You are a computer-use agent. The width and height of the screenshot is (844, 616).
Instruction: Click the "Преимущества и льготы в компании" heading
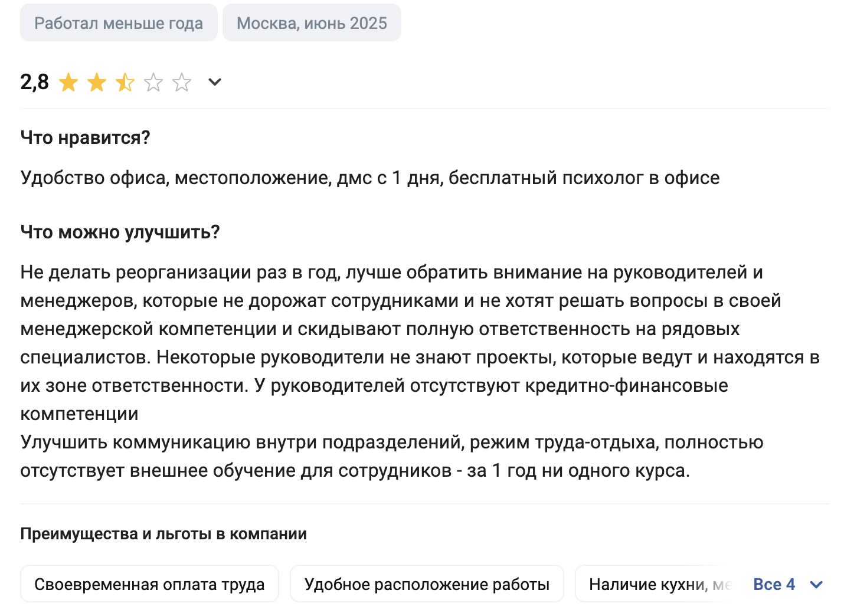pyautogui.click(x=163, y=534)
